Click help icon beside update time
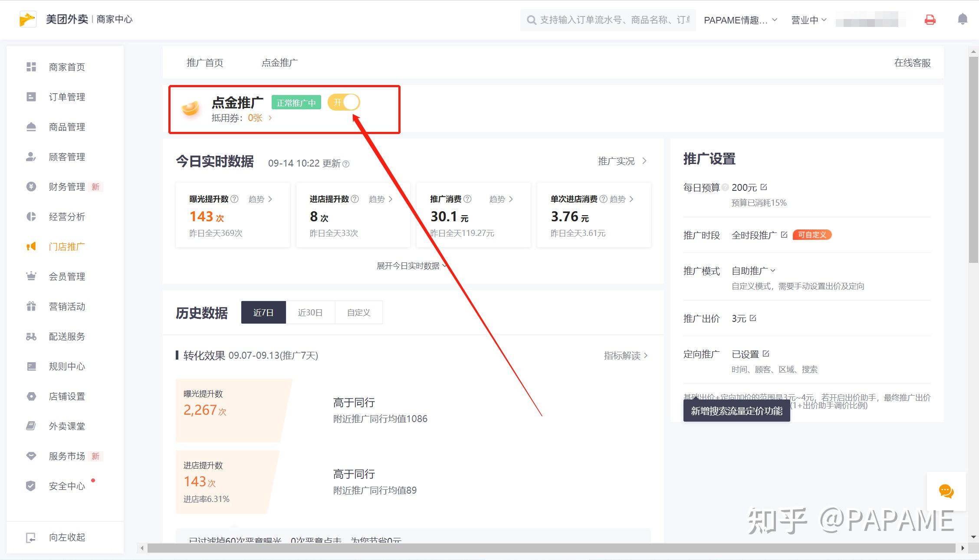Viewport: 979px width, 560px height. click(346, 164)
